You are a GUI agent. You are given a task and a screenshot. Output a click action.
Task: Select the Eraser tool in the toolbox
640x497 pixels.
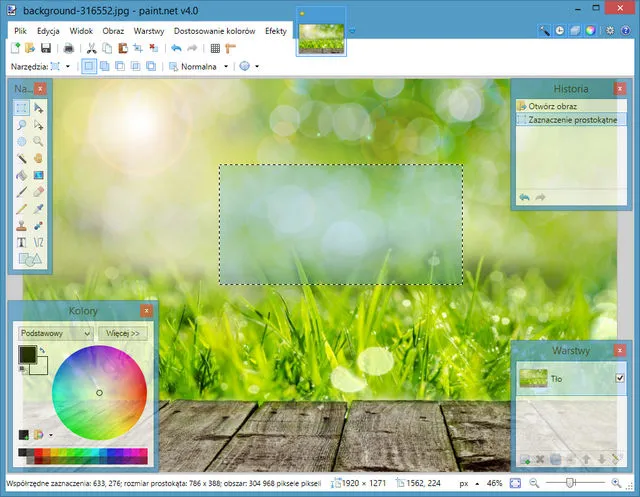[x=38, y=191]
